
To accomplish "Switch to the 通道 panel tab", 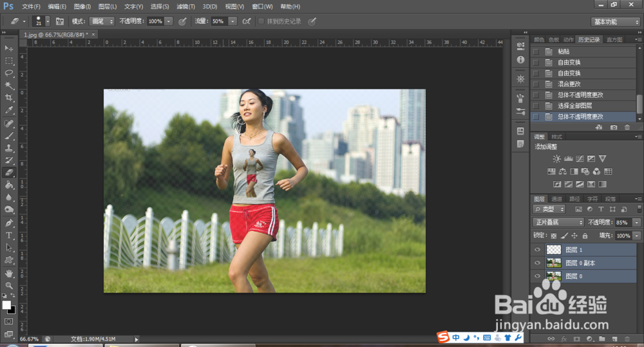I will tap(557, 199).
